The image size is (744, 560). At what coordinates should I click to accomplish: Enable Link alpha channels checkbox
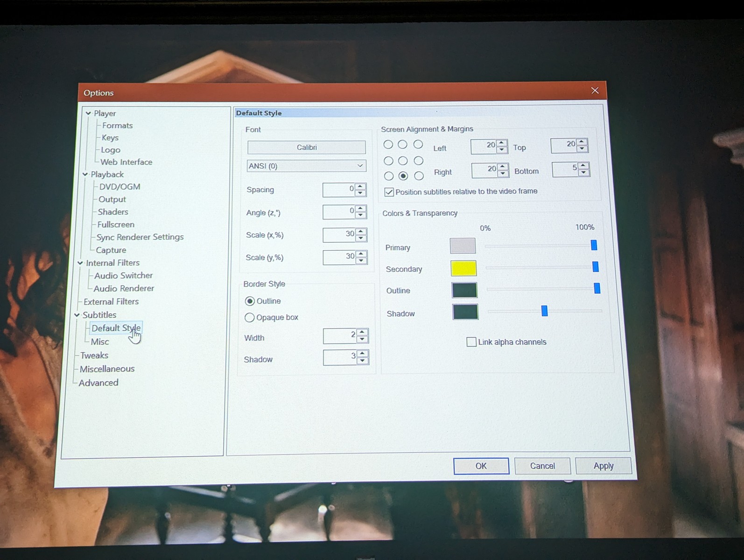coord(471,342)
